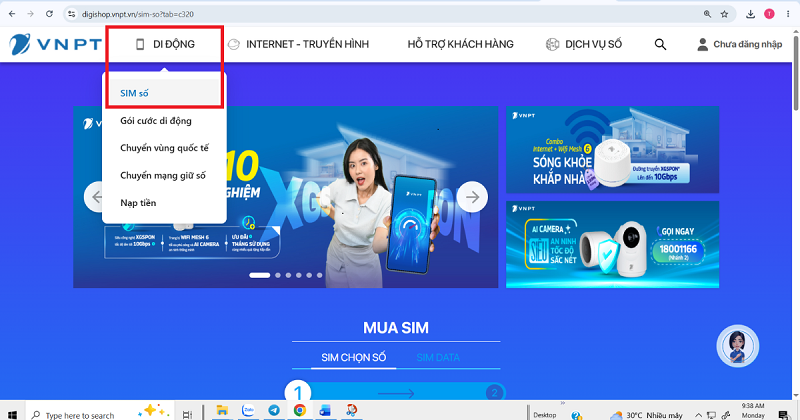Click the page vertical scrollbar
Image resolution: width=800 pixels, height=420 pixels.
tap(796, 71)
